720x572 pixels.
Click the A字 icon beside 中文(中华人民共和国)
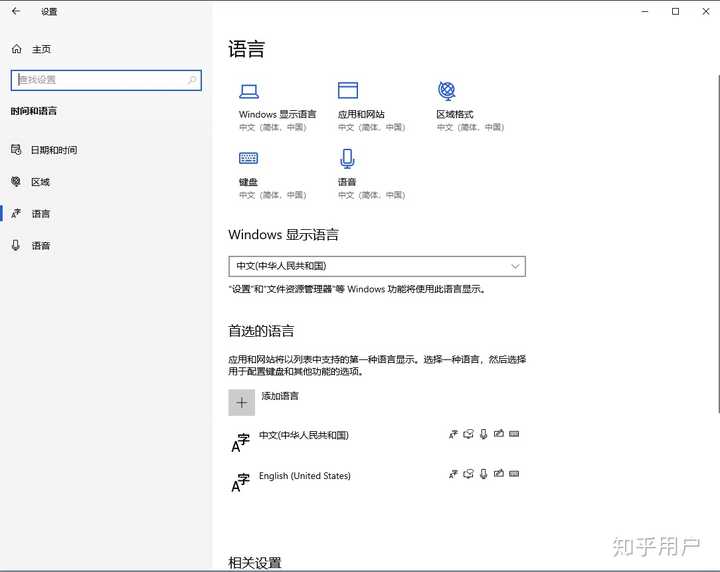[240, 443]
